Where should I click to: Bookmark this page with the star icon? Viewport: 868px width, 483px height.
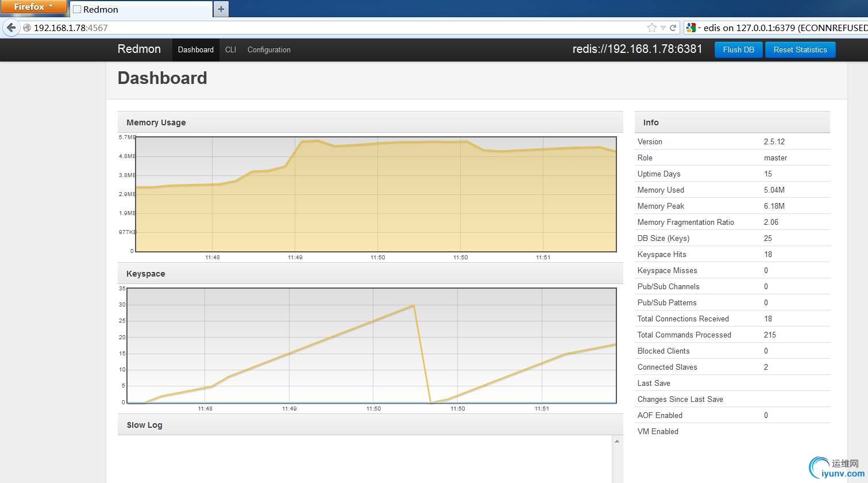[x=652, y=28]
